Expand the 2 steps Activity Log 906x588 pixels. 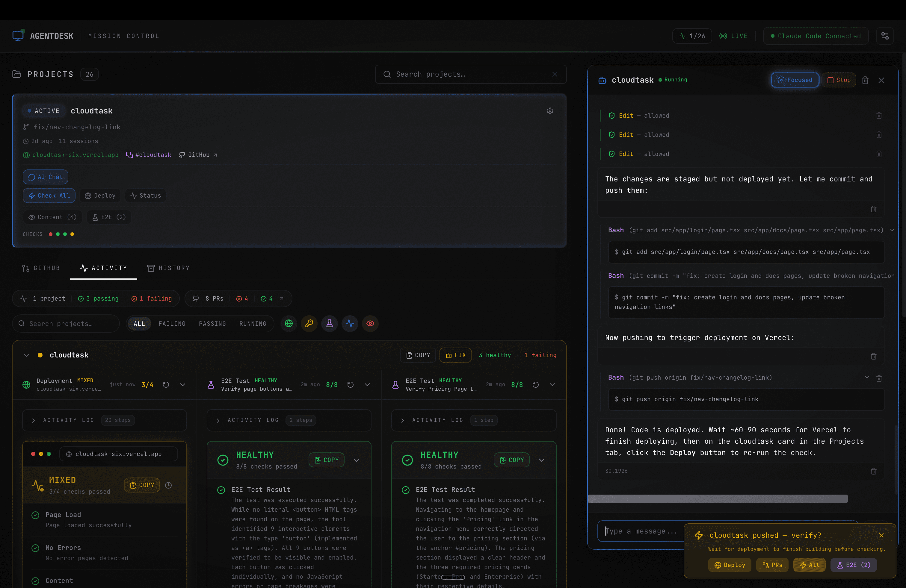pos(289,420)
